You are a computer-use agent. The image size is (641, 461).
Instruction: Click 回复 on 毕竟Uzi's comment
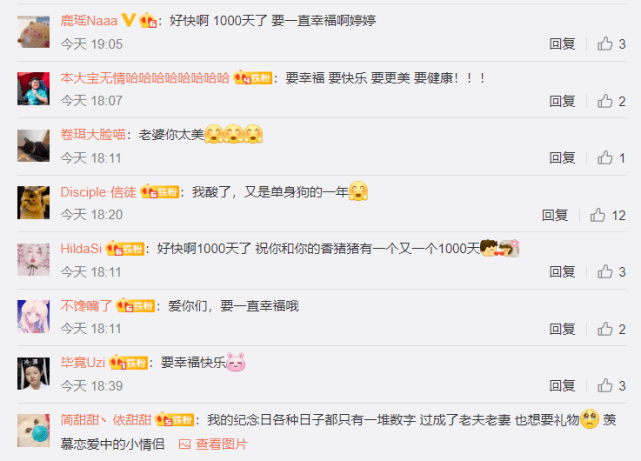tap(562, 386)
